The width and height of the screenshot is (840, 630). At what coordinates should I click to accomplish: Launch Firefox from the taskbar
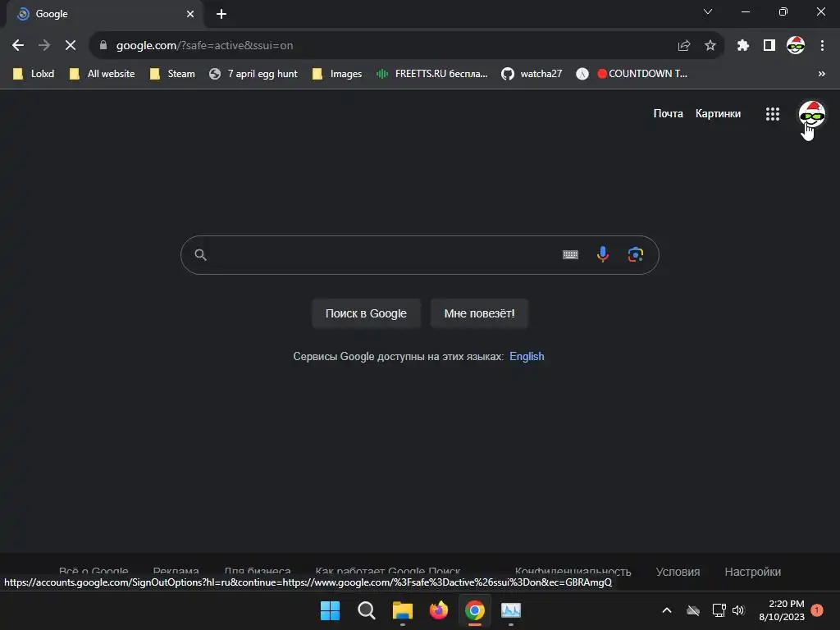439,610
